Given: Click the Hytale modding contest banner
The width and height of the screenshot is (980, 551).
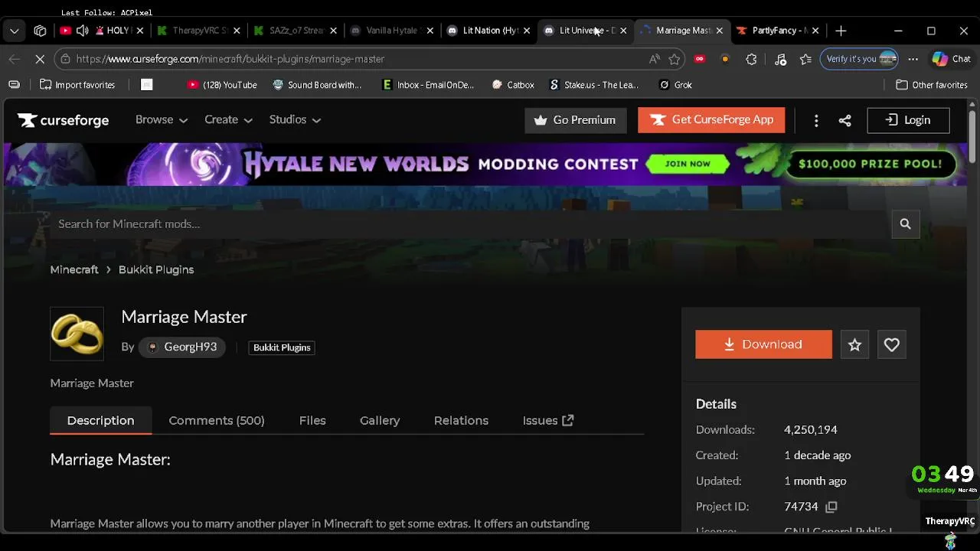Looking at the screenshot, I should (x=485, y=164).
